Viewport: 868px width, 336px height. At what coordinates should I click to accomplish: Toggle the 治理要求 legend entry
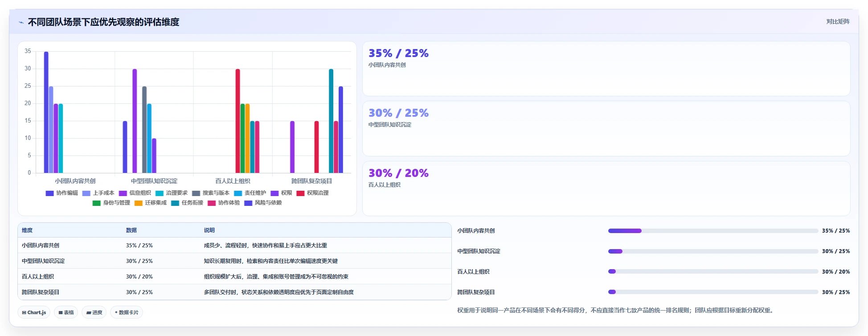[172, 193]
